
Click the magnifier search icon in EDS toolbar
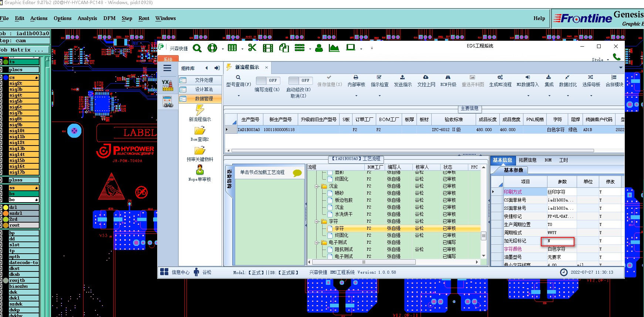pos(197,48)
